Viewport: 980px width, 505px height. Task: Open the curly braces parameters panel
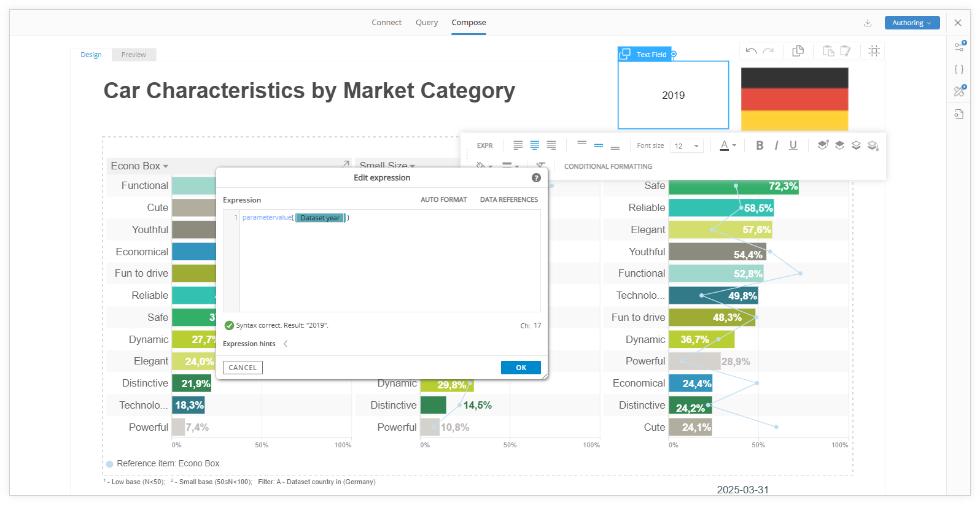point(959,69)
